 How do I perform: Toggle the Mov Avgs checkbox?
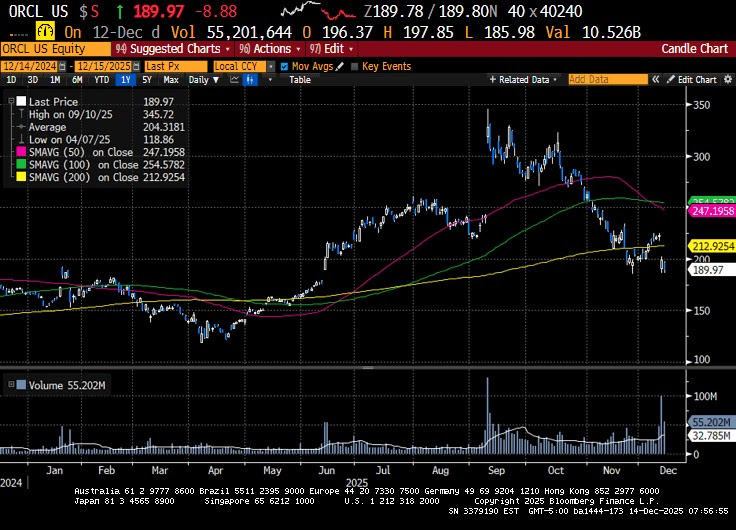point(285,65)
